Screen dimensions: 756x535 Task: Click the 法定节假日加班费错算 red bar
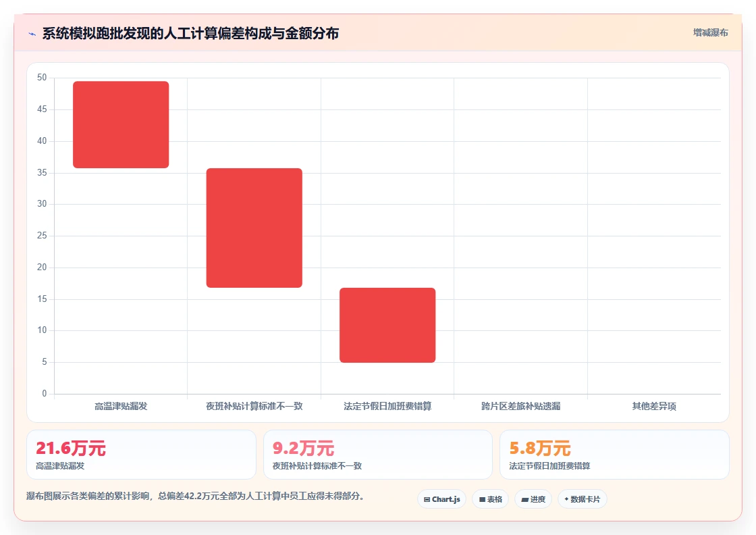tap(387, 325)
